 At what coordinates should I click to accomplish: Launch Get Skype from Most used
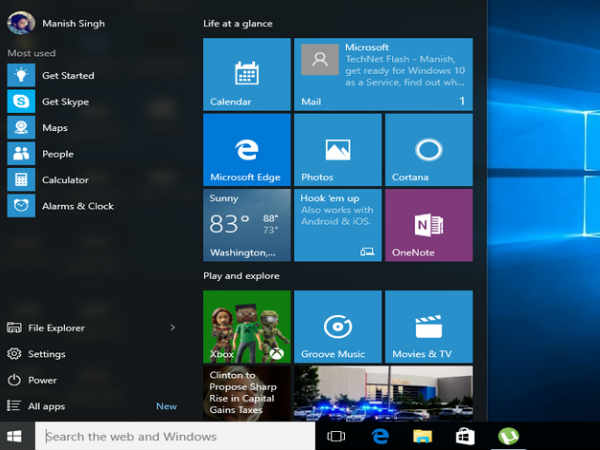coord(64,102)
